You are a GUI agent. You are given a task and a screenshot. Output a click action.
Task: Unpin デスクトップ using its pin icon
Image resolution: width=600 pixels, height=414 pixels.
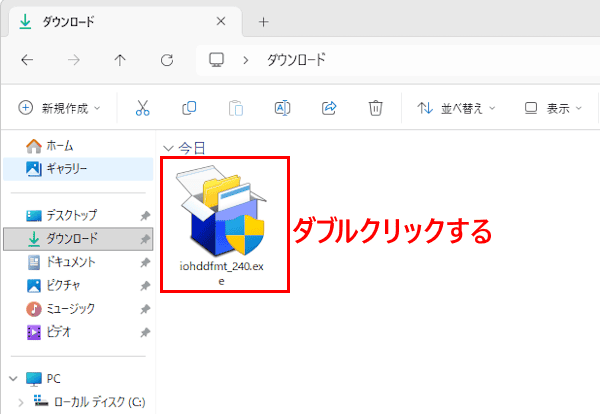pos(145,216)
